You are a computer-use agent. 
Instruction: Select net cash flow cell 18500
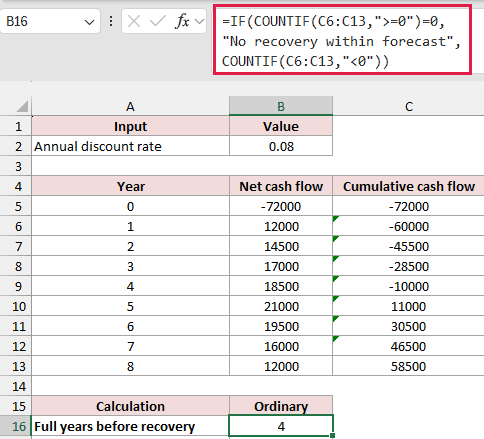pyautogui.click(x=281, y=286)
